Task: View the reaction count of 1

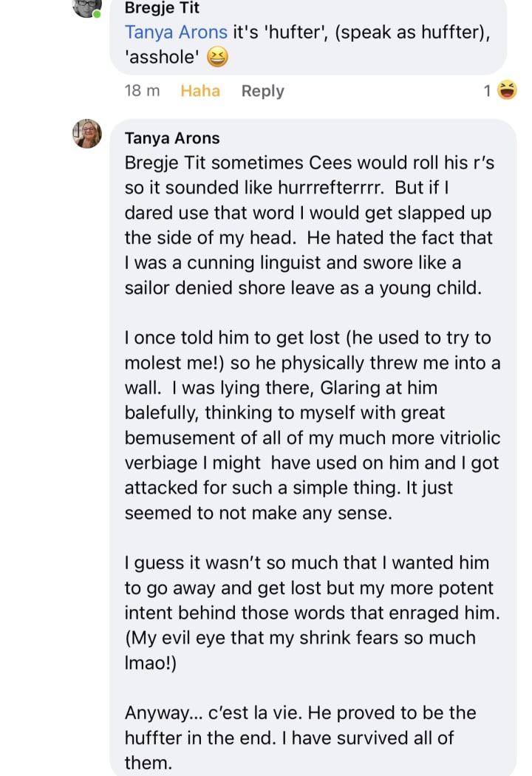Action: pyautogui.click(x=488, y=91)
